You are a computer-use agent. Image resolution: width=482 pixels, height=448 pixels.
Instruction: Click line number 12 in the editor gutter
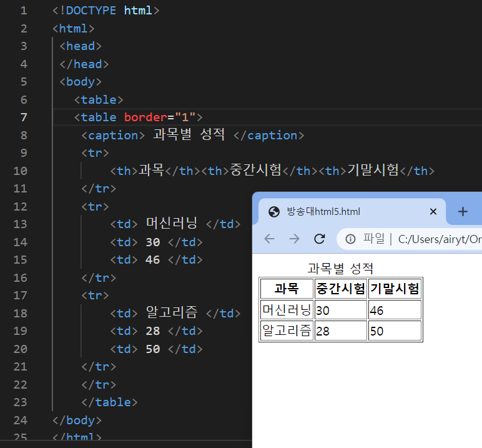20,206
